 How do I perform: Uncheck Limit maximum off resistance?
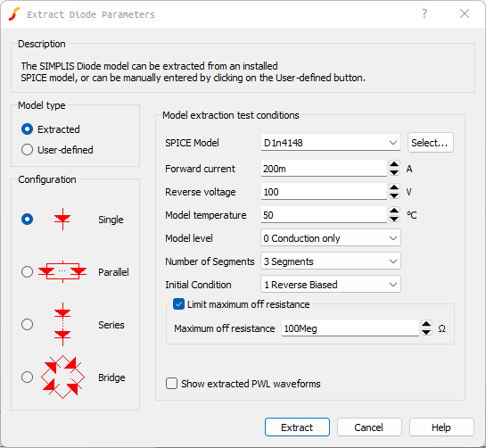178,304
